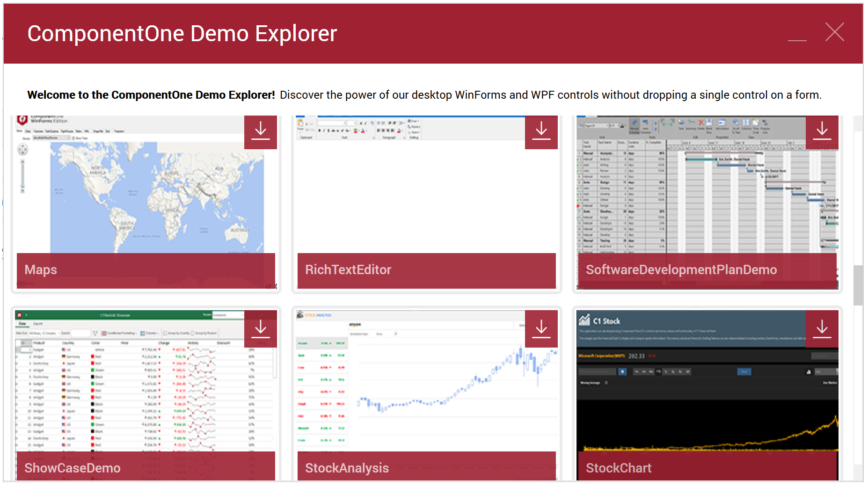Download the Maps demo

(x=261, y=131)
